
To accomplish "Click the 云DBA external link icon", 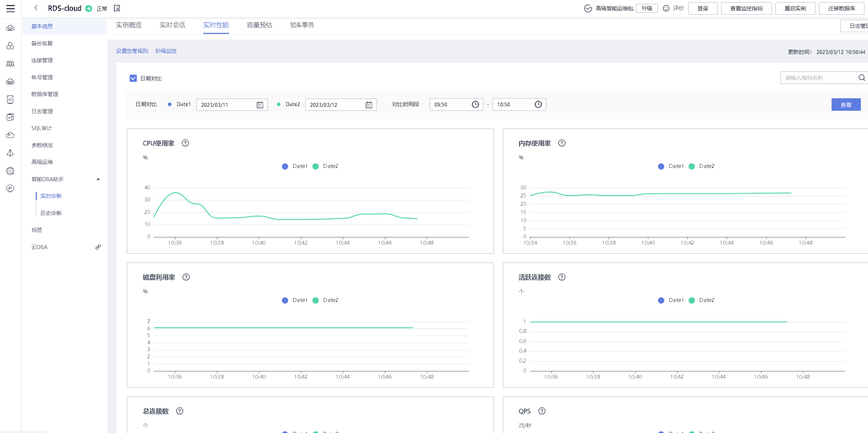I will [x=98, y=247].
